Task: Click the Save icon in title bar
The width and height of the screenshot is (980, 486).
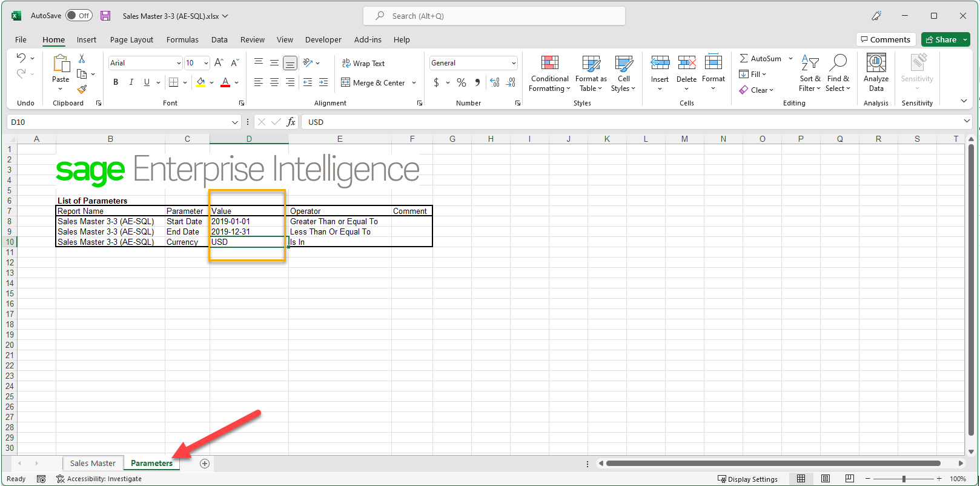Action: (105, 16)
